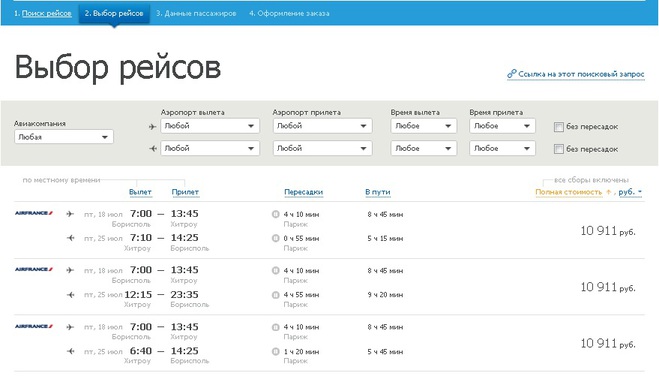
Task: Open the outbound Аэропорт прилета dropdown
Action: point(322,126)
